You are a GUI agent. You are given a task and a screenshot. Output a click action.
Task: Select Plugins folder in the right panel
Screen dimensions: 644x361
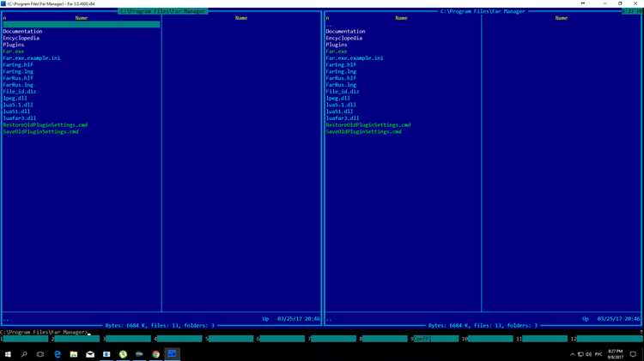(337, 45)
